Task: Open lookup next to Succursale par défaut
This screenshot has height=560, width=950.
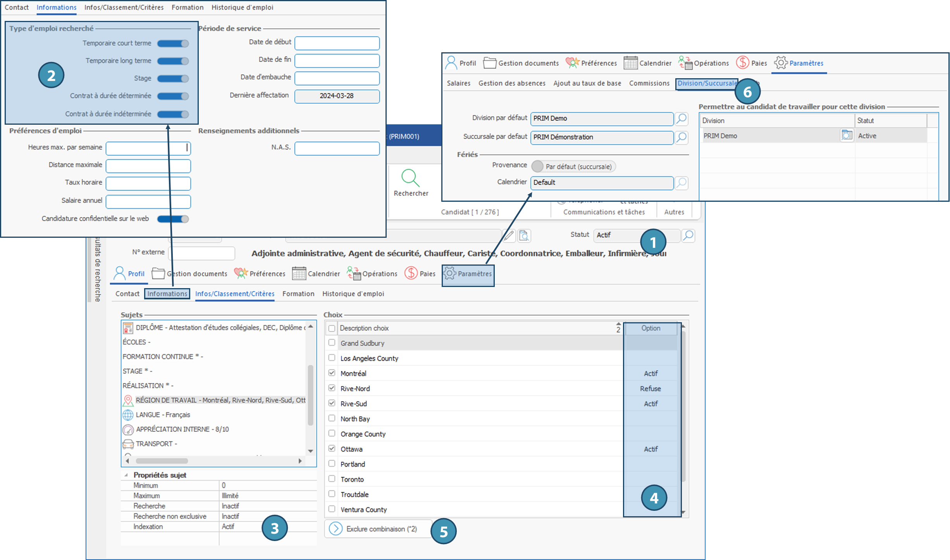Action: 681,137
